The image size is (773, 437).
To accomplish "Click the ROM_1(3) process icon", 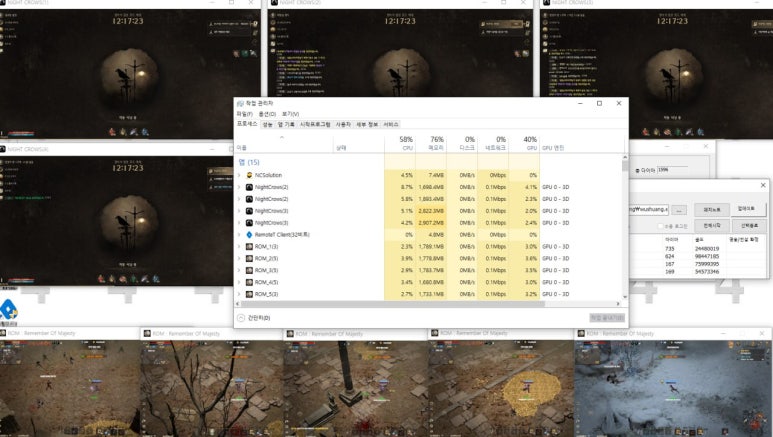I will (249, 247).
